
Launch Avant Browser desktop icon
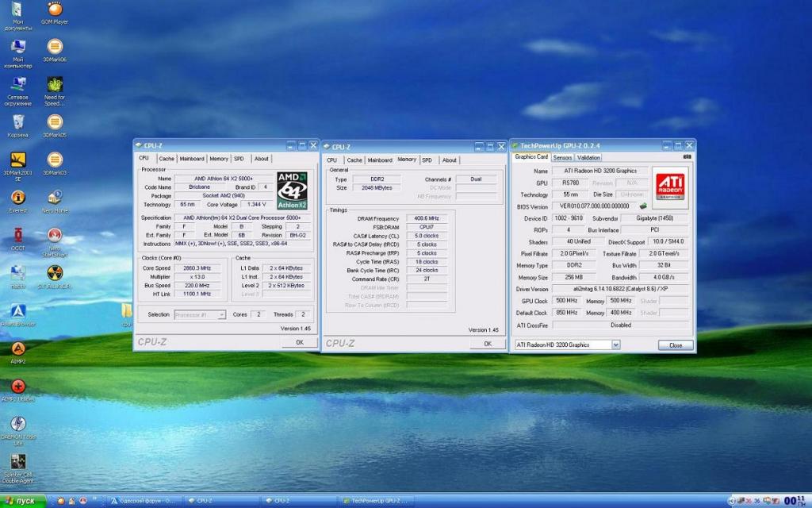[x=18, y=315]
